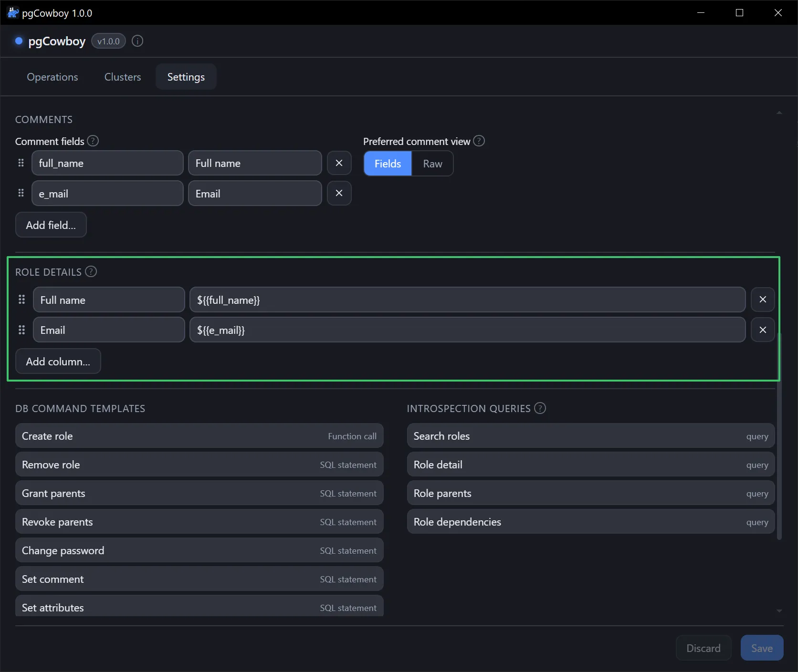Click the drag handle of Full name role column
This screenshot has height=672, width=798.
[x=21, y=299]
